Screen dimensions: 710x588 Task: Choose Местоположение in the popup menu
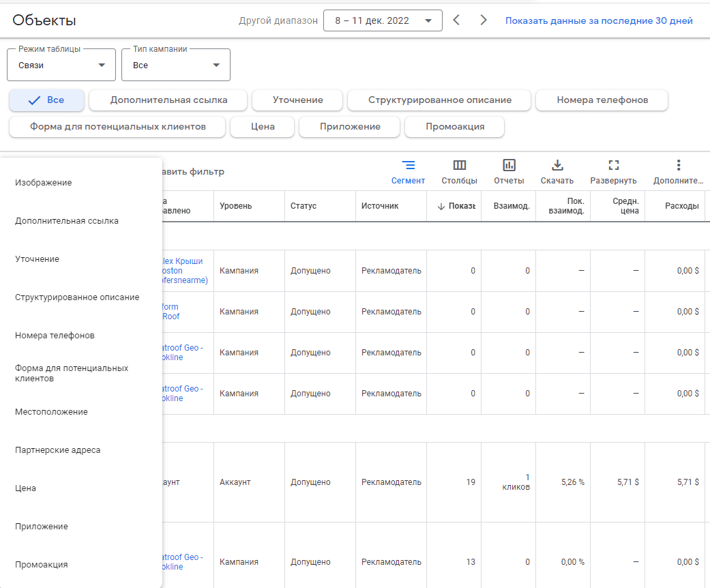pyautogui.click(x=81, y=412)
